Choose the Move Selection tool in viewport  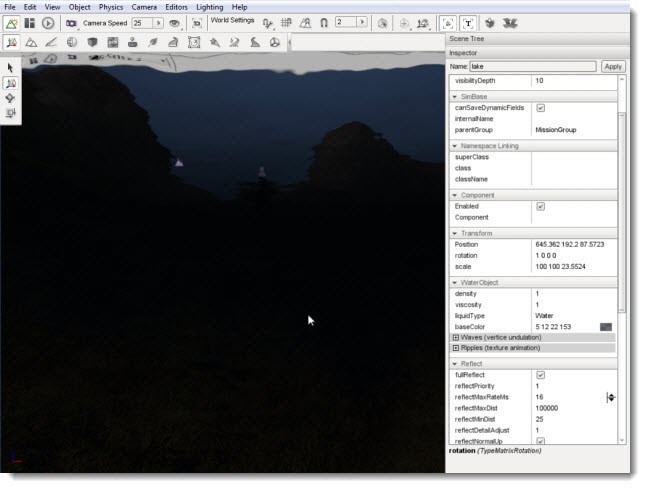(10, 83)
